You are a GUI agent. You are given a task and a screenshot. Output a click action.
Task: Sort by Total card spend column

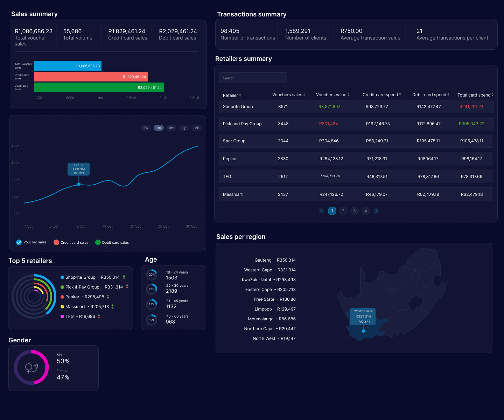tap(492, 95)
